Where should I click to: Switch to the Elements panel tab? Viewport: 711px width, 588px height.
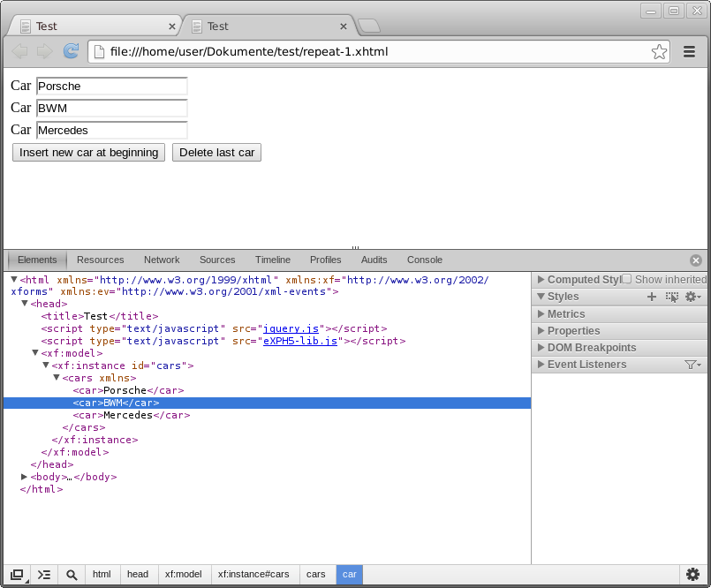coord(37,260)
